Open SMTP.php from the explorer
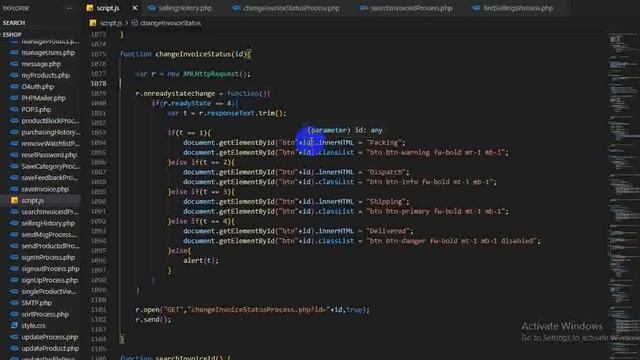 36,303
